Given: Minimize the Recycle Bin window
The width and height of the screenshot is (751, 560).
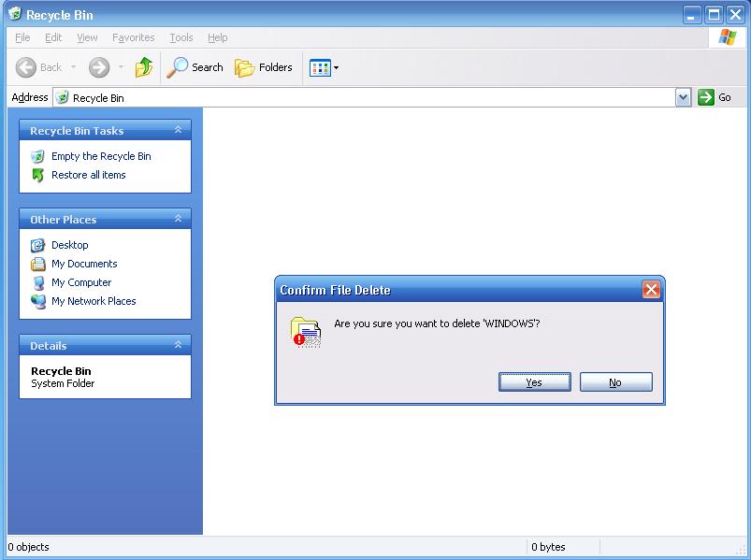Looking at the screenshot, I should tap(691, 15).
